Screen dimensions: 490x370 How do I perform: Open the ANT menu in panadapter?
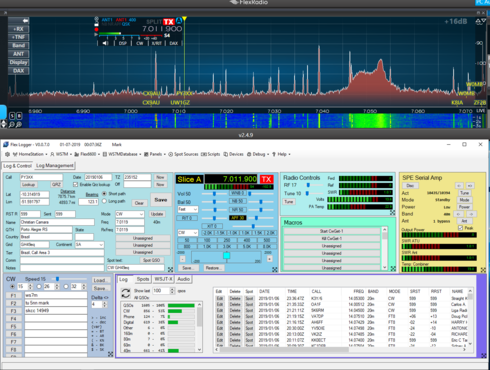[x=18, y=54]
